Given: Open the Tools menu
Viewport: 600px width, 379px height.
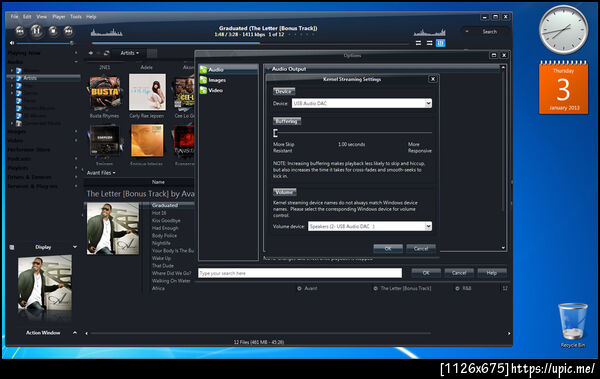Looking at the screenshot, I should (75, 16).
